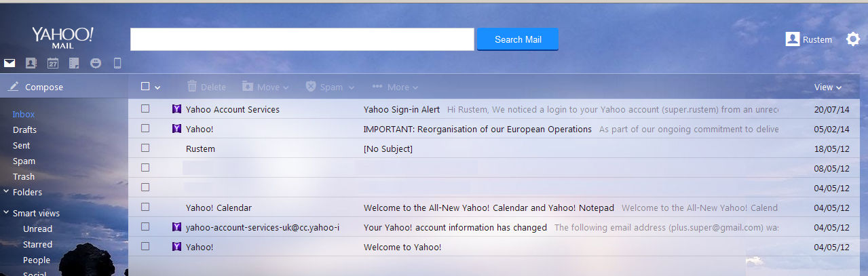
Task: Open the More actions dropdown
Action: (x=395, y=87)
